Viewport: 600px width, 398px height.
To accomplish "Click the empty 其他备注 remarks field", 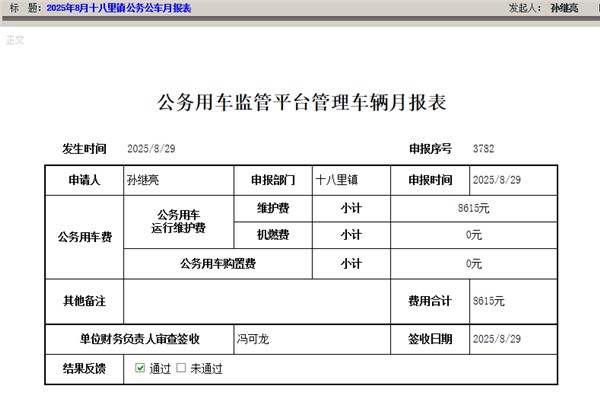I will (257, 301).
